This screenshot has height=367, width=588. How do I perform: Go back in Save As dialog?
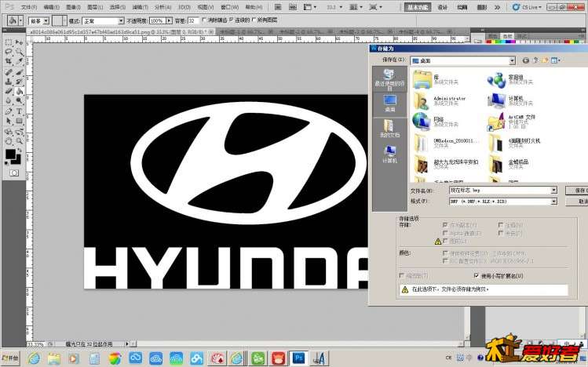pyautogui.click(x=526, y=60)
